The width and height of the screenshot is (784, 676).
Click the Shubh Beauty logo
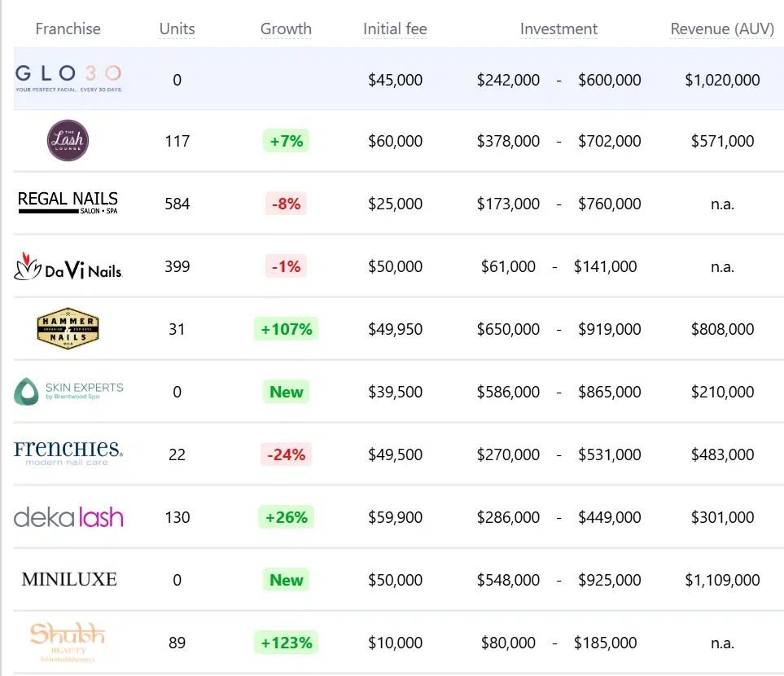68,642
